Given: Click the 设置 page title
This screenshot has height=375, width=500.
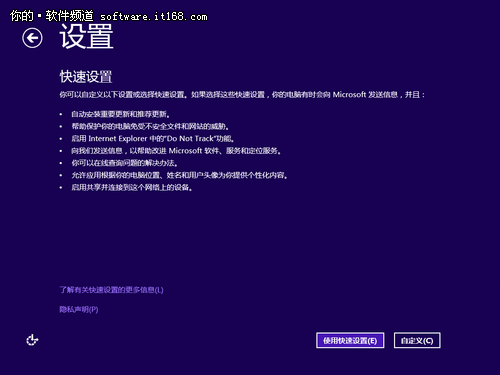Looking at the screenshot, I should pos(86,37).
